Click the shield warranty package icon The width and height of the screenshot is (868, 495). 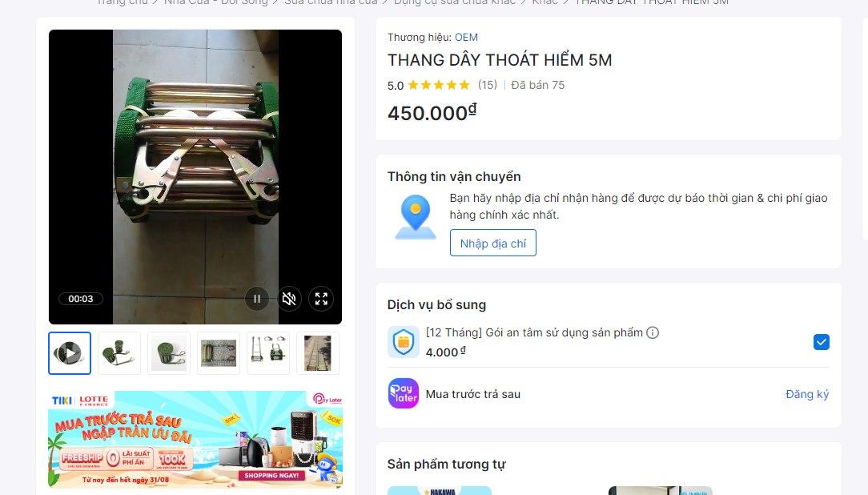(x=403, y=342)
